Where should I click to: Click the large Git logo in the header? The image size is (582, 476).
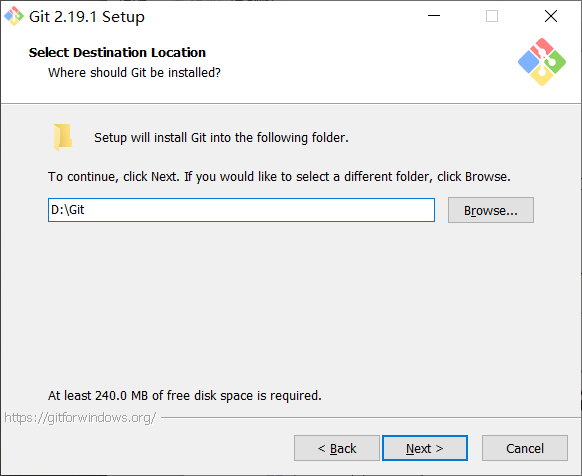[x=542, y=62]
